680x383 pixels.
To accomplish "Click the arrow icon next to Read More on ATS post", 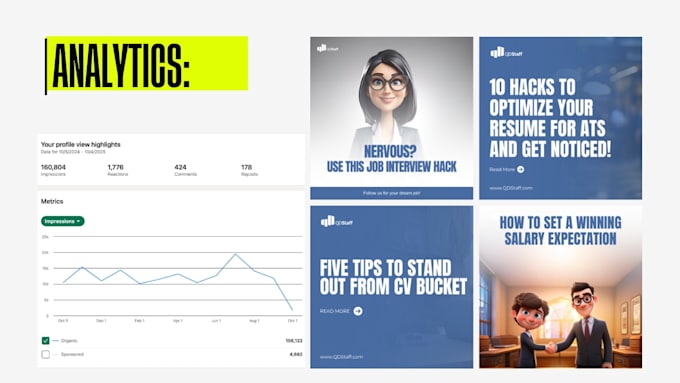I will pyautogui.click(x=521, y=169).
